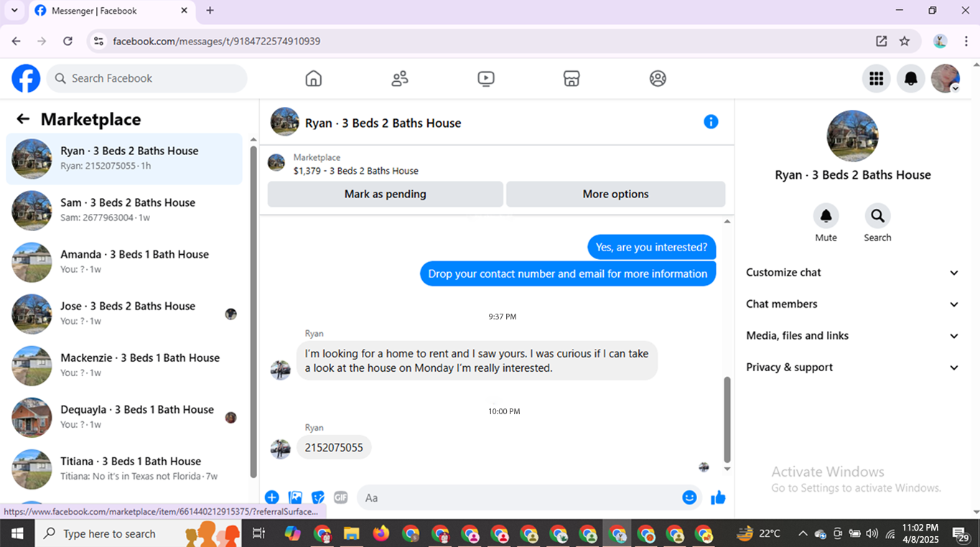Open account profile picture menu
Image resolution: width=980 pixels, height=547 pixels.
pyautogui.click(x=946, y=78)
